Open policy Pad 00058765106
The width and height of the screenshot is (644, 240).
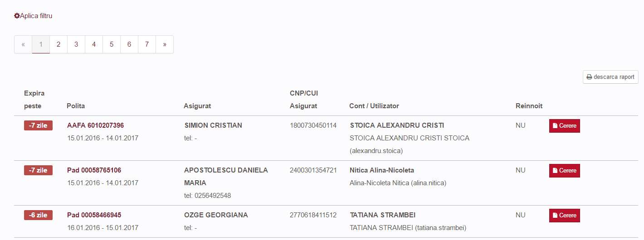pos(94,170)
